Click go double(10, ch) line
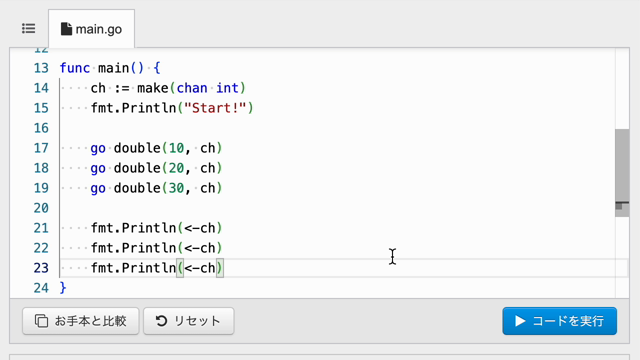 click(156, 148)
